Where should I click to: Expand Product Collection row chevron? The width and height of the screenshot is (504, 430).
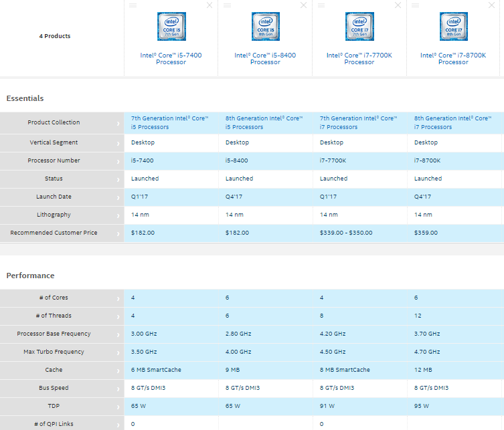point(118,124)
